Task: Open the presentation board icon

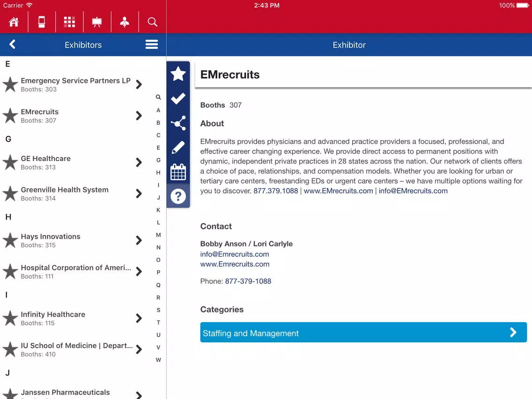Action: [97, 22]
